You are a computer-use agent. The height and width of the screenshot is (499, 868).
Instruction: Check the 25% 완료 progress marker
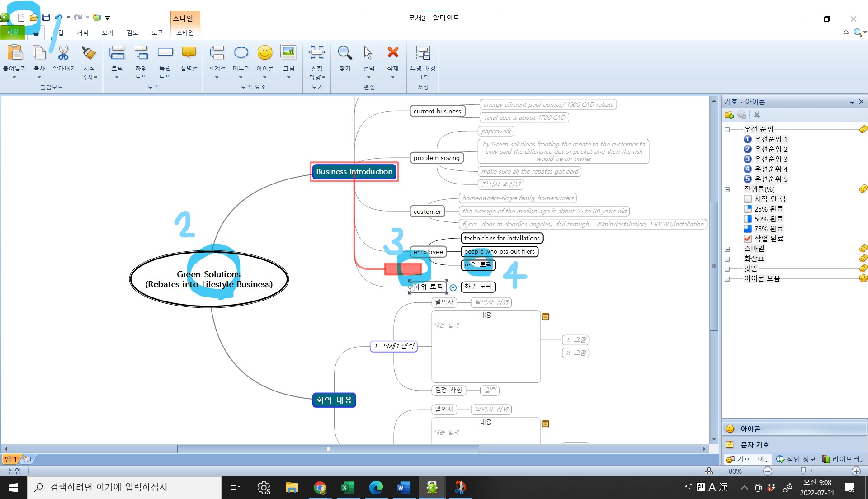(x=748, y=209)
